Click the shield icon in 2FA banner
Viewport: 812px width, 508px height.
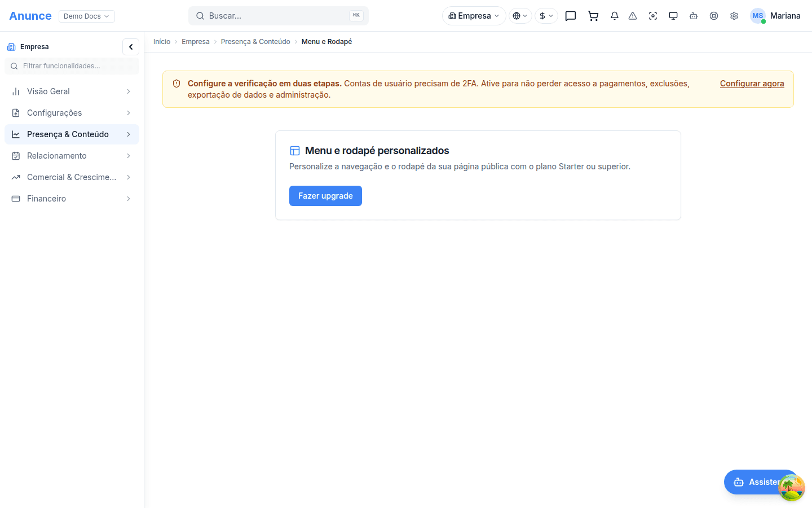tap(176, 84)
